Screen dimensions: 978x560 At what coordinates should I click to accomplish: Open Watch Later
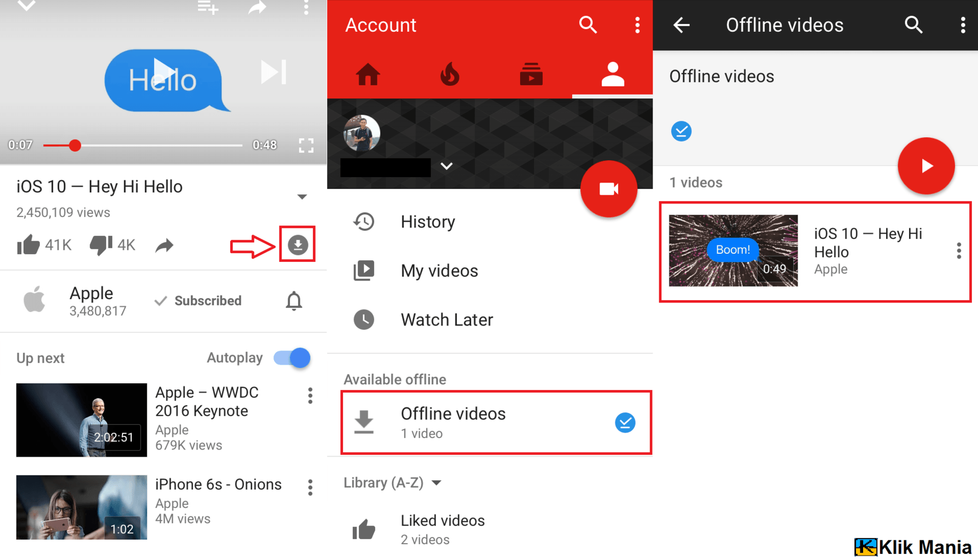tap(490, 320)
